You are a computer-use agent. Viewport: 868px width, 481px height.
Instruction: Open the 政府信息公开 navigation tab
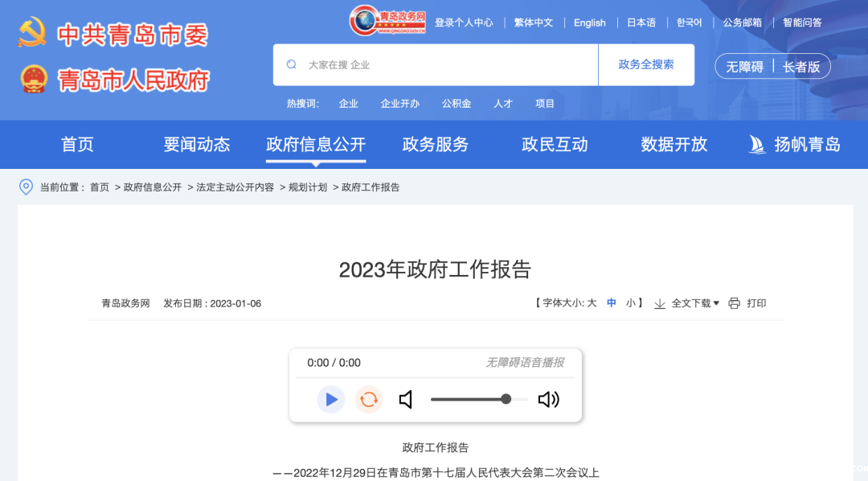(x=316, y=145)
